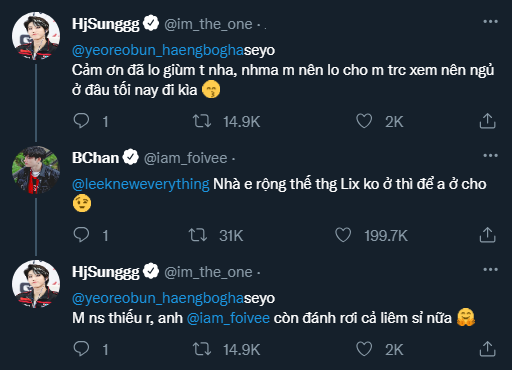This screenshot has height=370, width=512.
Task: Like the last HjSunggg tweet
Action: pyautogui.click(x=364, y=349)
